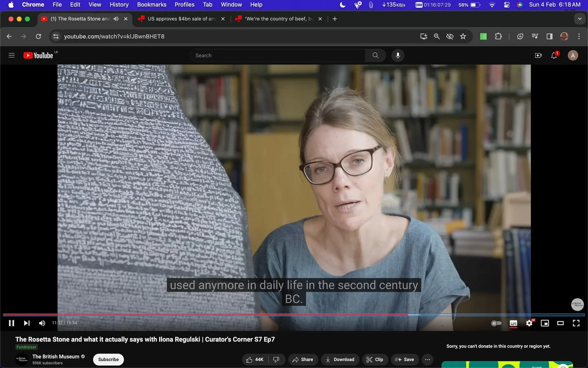The image size is (588, 368).
Task: Open the YouTube notifications bell
Action: point(554,56)
